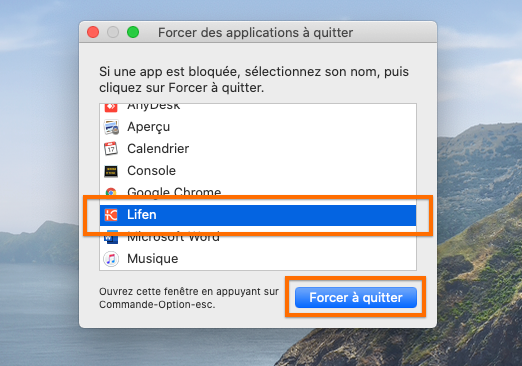Click the Forcer à quitter button

[356, 297]
